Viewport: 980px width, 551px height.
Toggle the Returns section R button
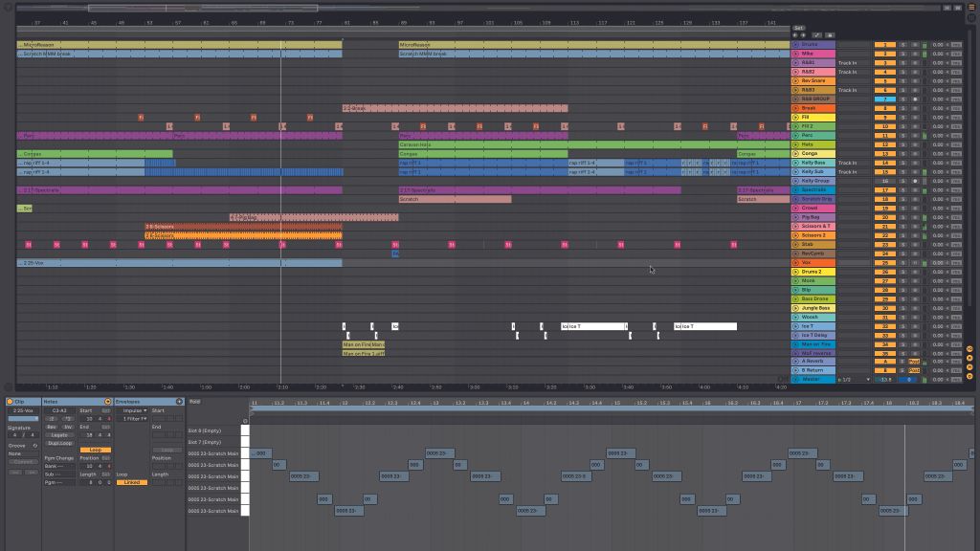point(970,359)
